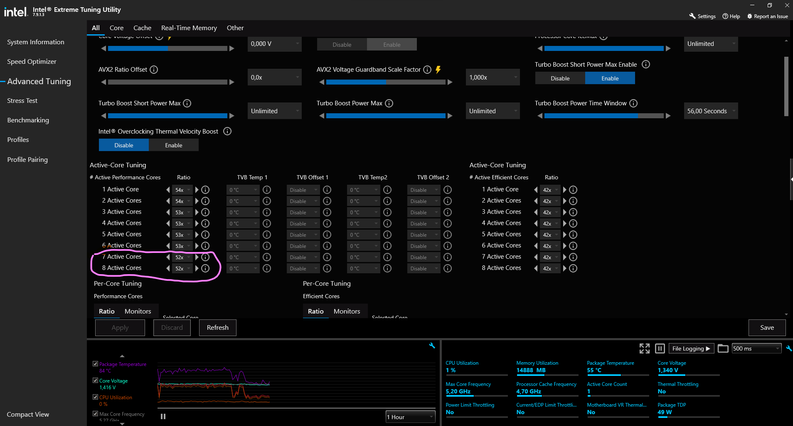Image resolution: width=793 pixels, height=426 pixels.
Task: Click the main panel vertical scrollbar
Action: [786, 86]
